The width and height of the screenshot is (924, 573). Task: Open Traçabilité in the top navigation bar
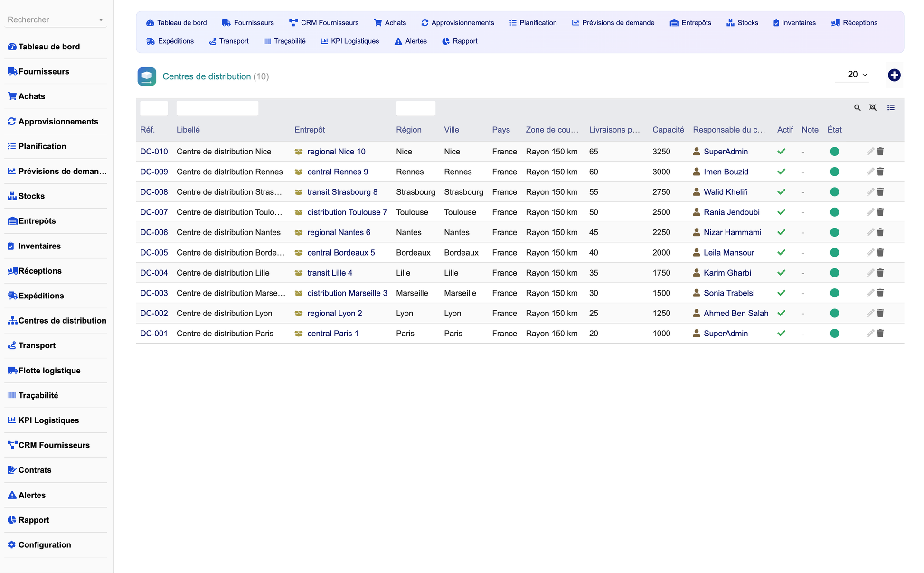[284, 41]
